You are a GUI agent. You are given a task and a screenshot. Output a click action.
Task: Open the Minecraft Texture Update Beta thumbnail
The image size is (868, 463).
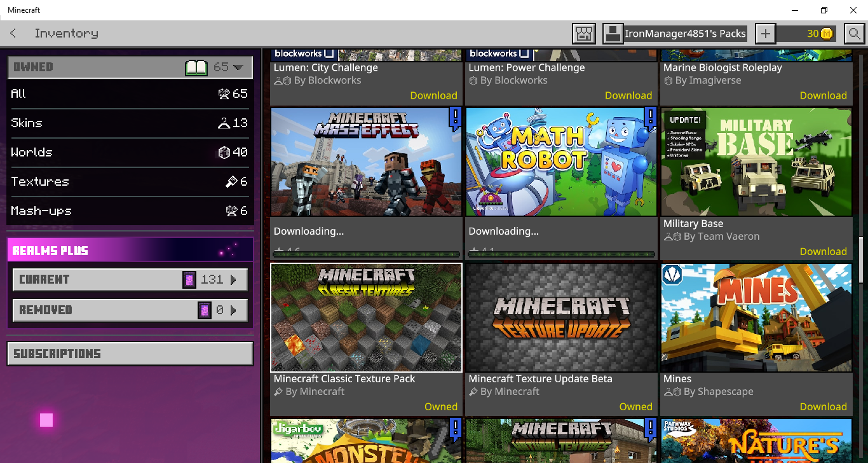[560, 317]
